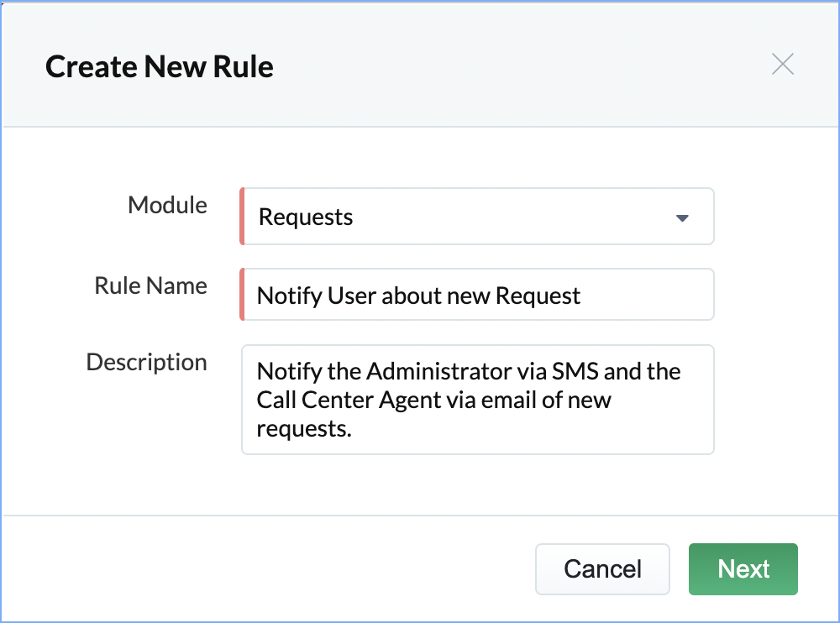
Task: Expand the Module dropdown arrow
Action: [x=682, y=217]
